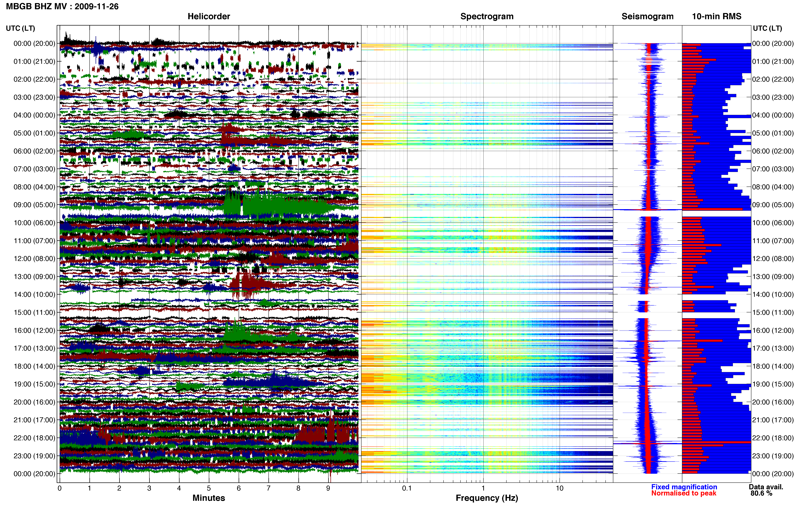Click the '3' tick on Minutes axis
Screen dimensions: 812x508
pos(149,488)
